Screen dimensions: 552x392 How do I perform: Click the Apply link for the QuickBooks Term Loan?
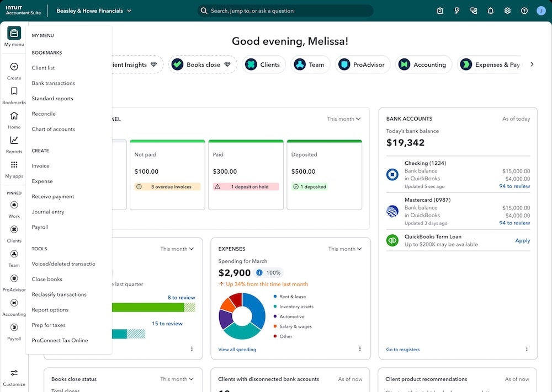click(522, 240)
